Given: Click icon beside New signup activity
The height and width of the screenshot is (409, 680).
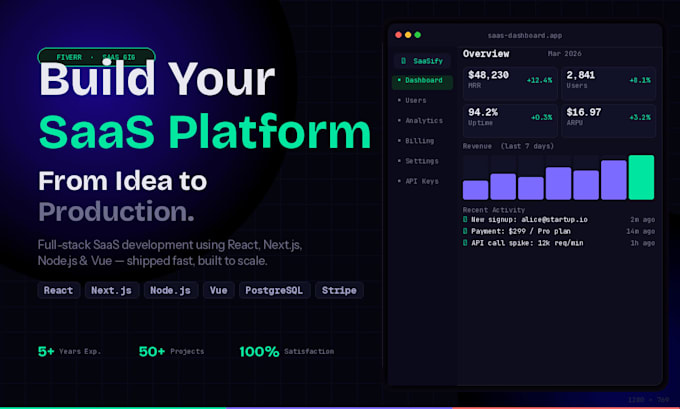Looking at the screenshot, I should (465, 219).
